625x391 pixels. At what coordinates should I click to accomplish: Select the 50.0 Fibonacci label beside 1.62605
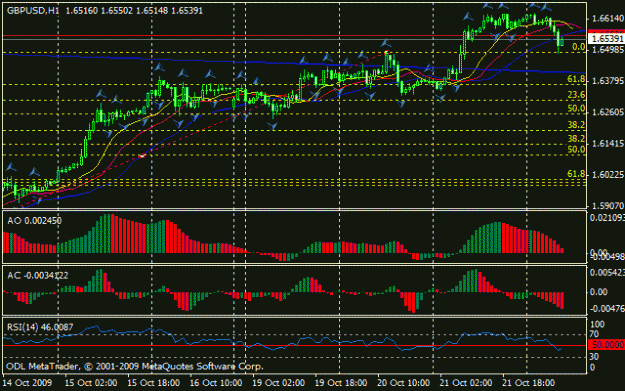(x=576, y=108)
